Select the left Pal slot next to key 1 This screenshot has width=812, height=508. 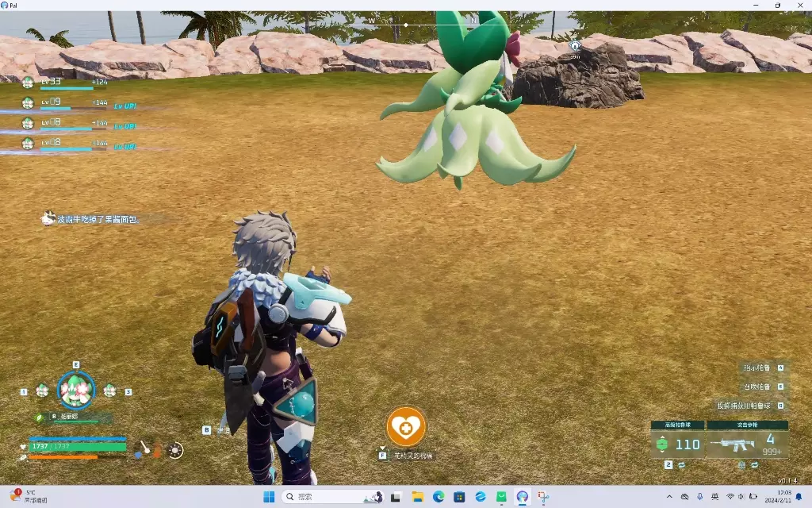tap(43, 391)
